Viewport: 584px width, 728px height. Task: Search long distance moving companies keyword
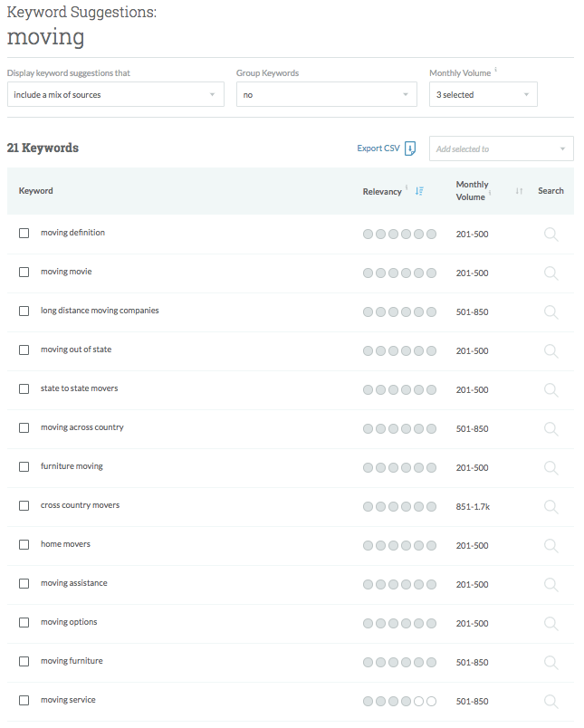(x=551, y=312)
